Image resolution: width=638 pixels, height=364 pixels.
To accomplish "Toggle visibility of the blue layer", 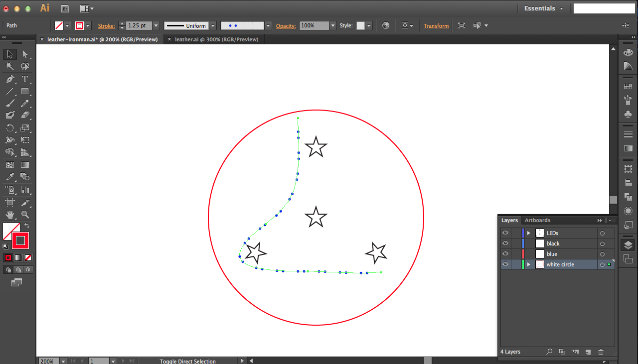I will tap(505, 253).
